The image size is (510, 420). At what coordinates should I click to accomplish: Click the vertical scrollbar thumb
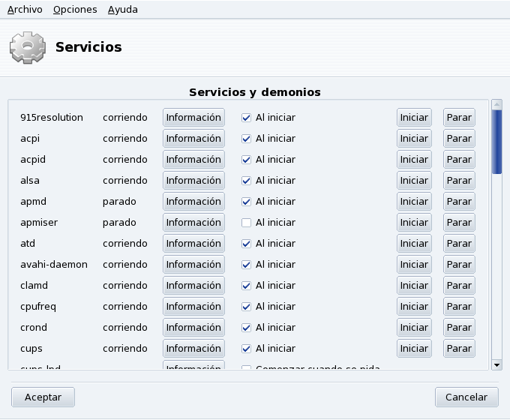(x=496, y=141)
